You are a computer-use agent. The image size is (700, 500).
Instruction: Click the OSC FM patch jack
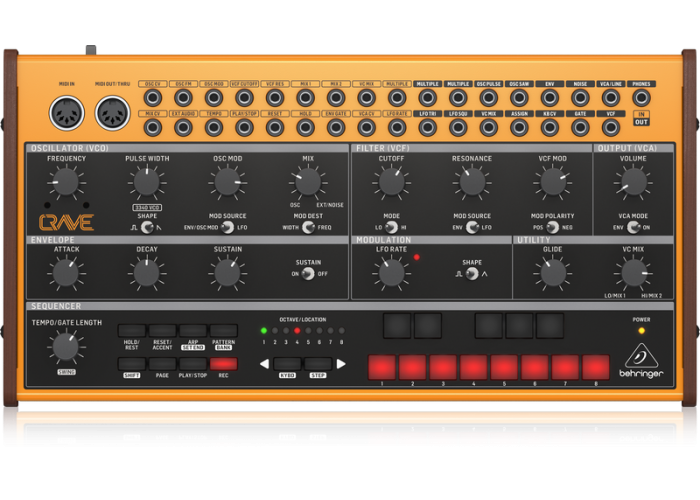tap(183, 97)
